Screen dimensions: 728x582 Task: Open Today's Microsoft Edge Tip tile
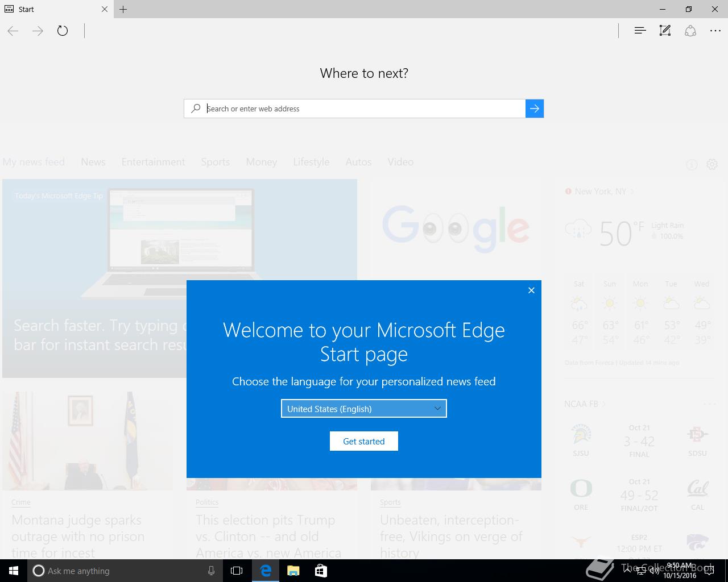180,278
